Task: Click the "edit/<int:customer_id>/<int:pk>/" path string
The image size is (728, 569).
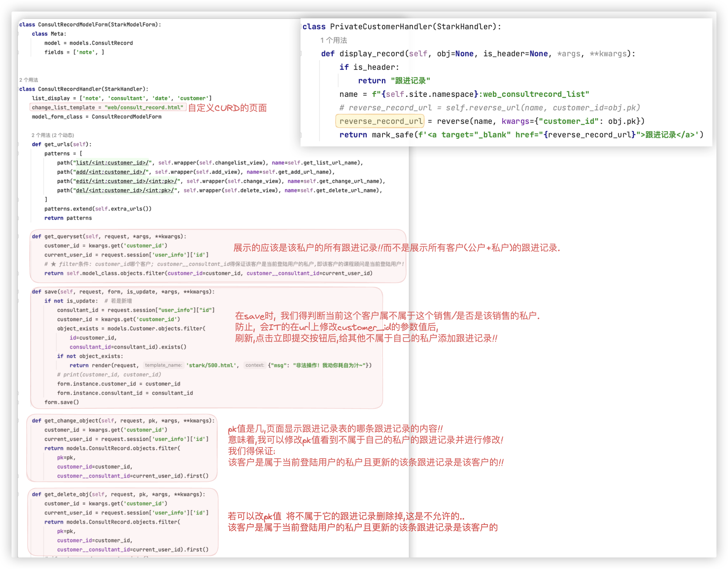Action: (x=127, y=181)
